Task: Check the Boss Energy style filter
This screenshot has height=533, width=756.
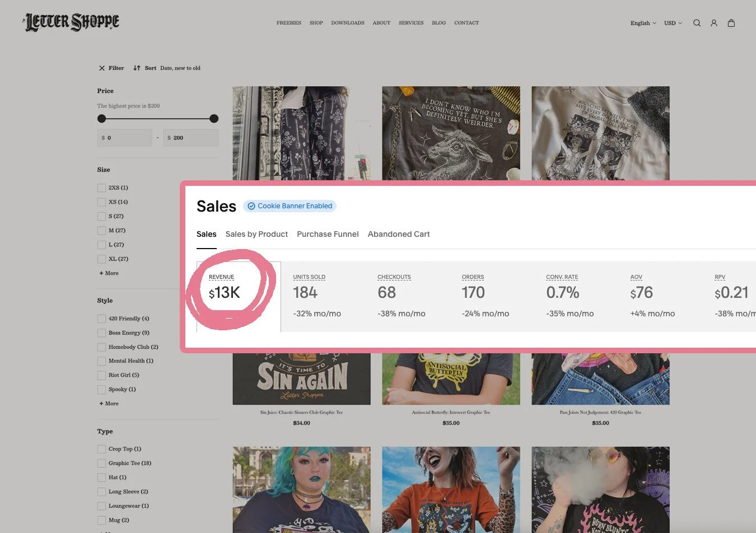Action: click(101, 333)
